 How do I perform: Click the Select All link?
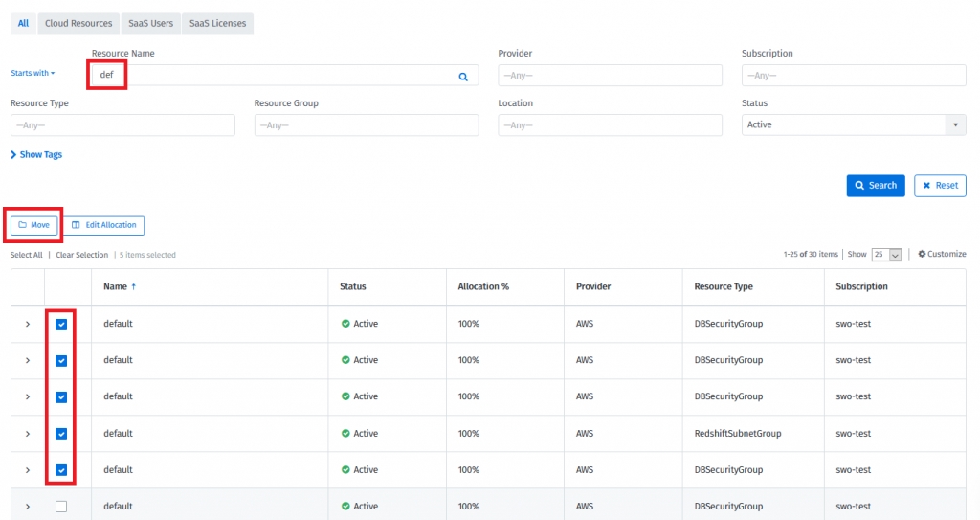point(26,255)
